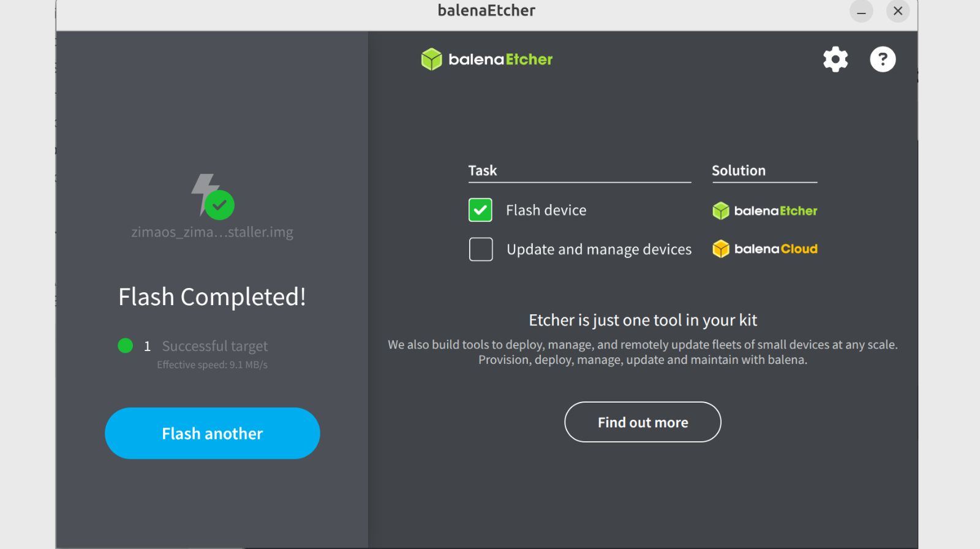Image resolution: width=980 pixels, height=549 pixels.
Task: Uncheck the Flash device checkbox
Action: [480, 210]
